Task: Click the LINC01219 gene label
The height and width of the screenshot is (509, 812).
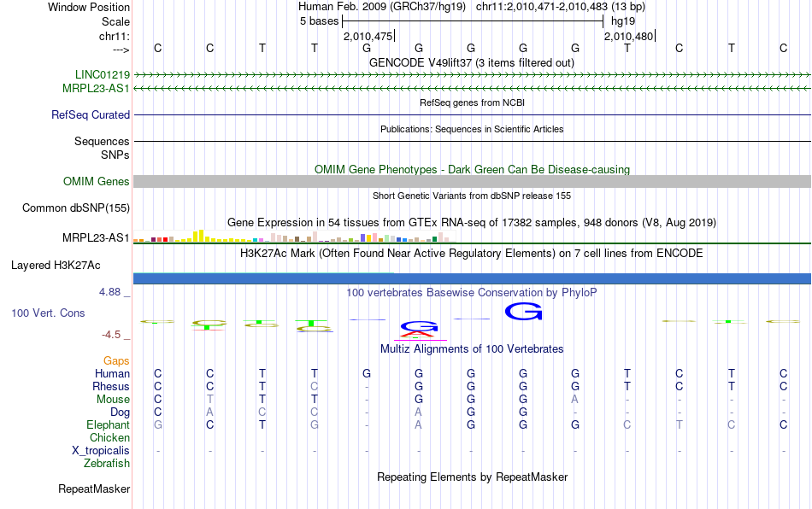Action: click(x=103, y=74)
